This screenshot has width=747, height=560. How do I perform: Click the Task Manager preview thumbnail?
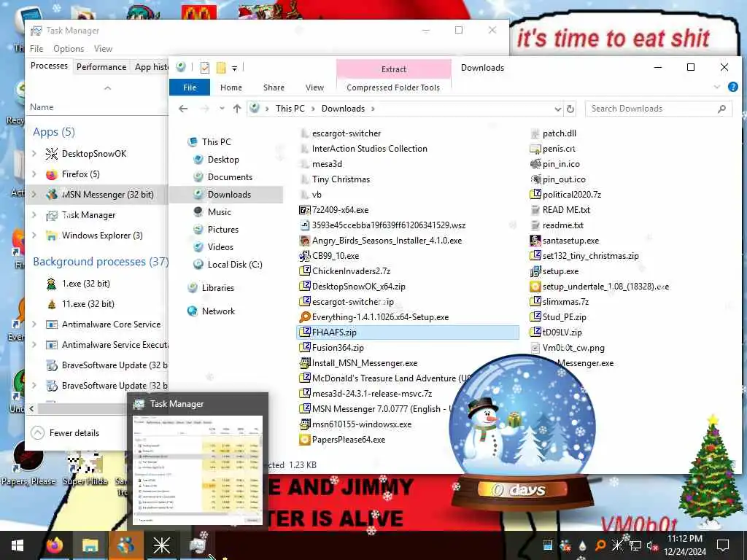197,469
